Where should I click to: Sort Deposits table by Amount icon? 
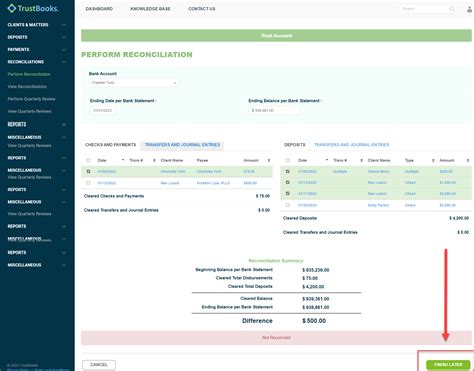click(x=468, y=160)
